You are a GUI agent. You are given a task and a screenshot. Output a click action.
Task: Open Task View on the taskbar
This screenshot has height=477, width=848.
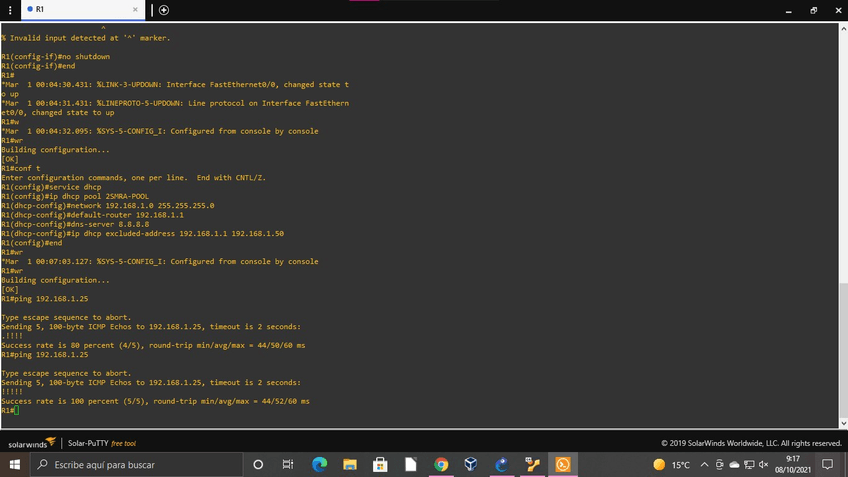tap(288, 465)
